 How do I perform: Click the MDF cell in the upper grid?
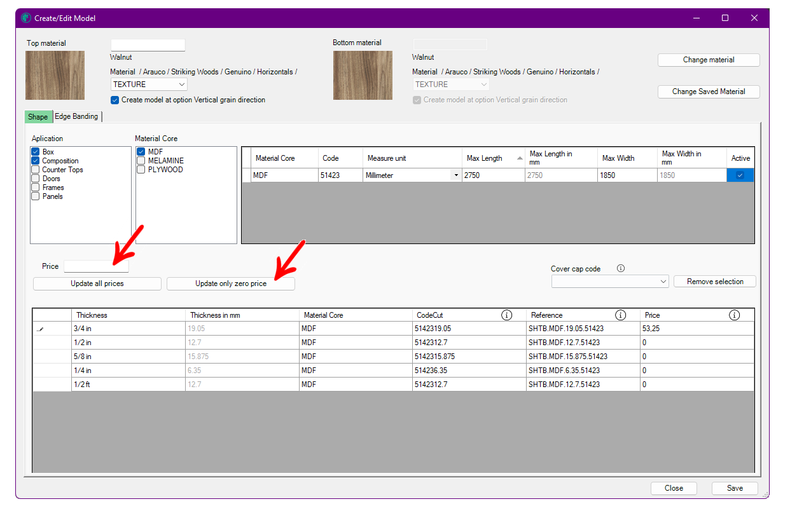(284, 175)
